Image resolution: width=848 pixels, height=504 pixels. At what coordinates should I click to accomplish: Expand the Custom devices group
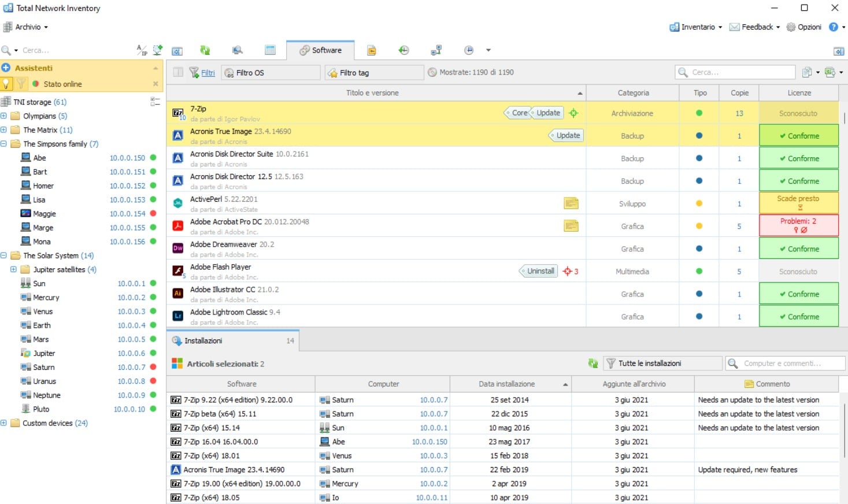click(x=3, y=423)
